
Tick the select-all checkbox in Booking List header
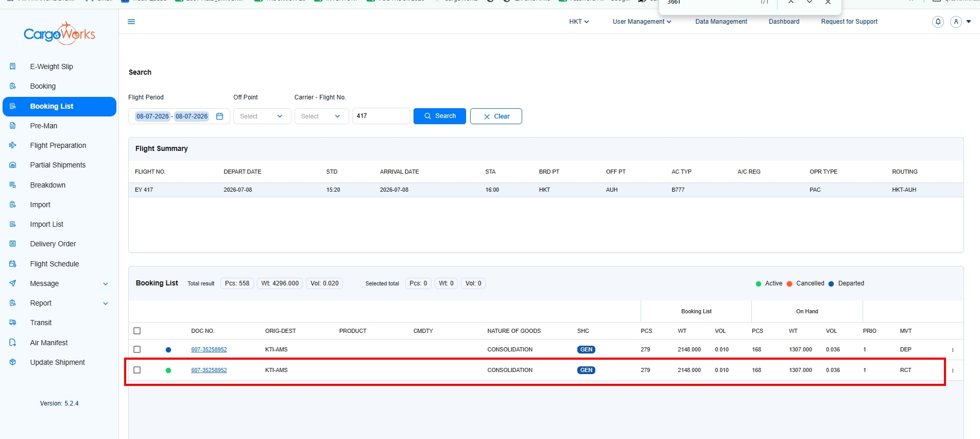point(137,331)
